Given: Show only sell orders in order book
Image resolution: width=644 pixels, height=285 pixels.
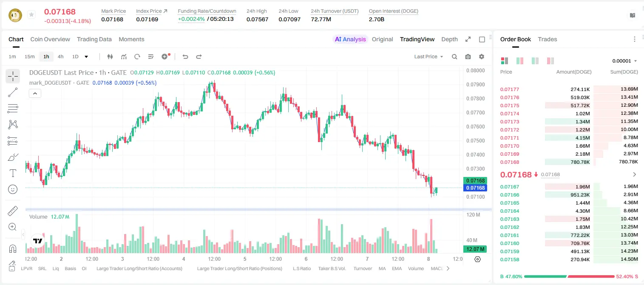Looking at the screenshot, I should (x=550, y=61).
